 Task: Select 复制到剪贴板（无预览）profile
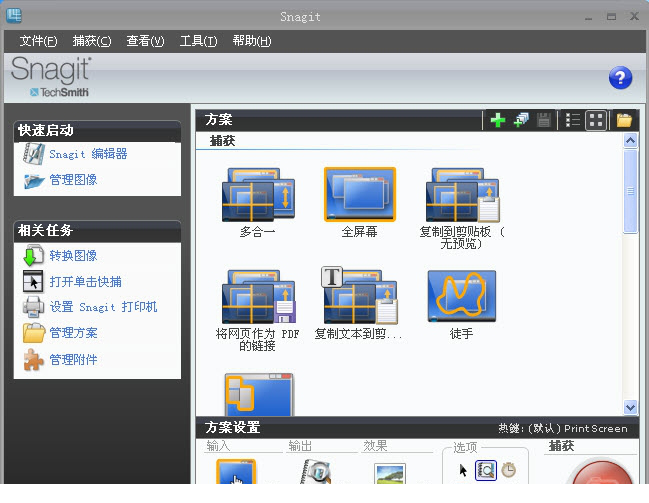[x=462, y=208]
